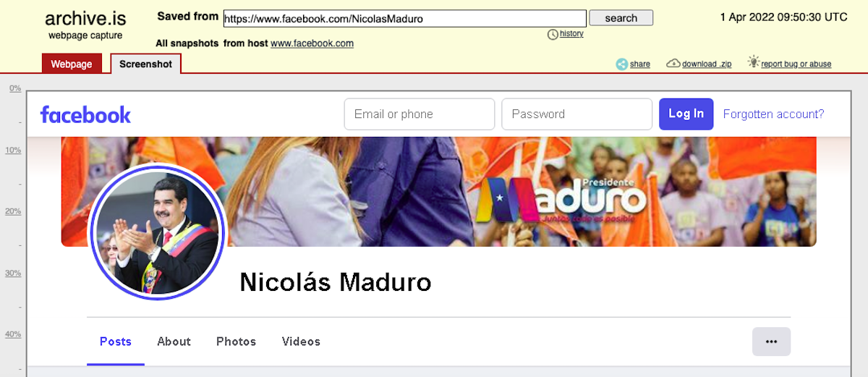Jump to the 30% page marker
This screenshot has height=377, width=868.
coord(13,274)
